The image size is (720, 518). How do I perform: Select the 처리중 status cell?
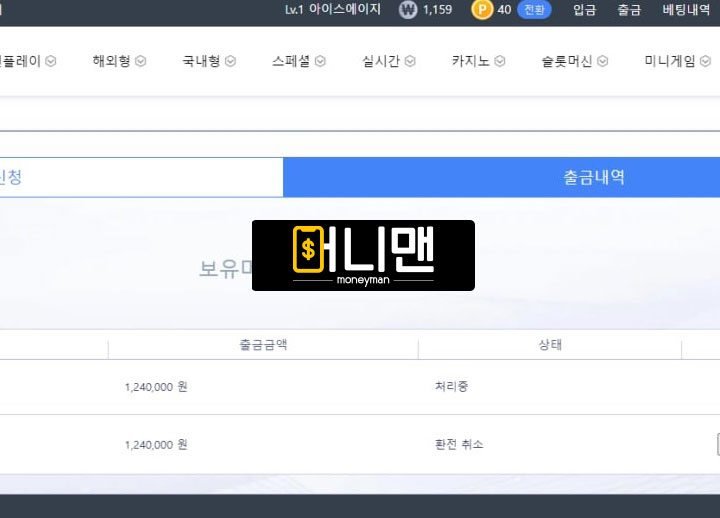click(451, 387)
